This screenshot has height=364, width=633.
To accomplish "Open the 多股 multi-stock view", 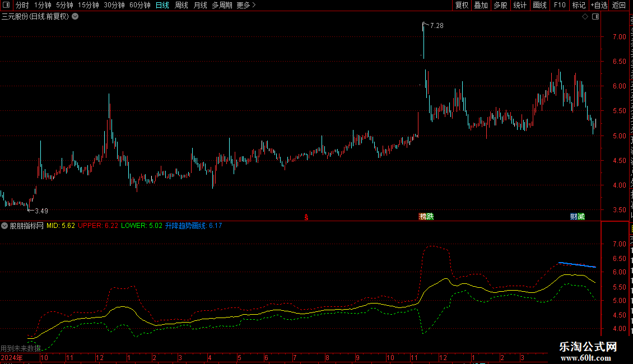I will tap(501, 5).
